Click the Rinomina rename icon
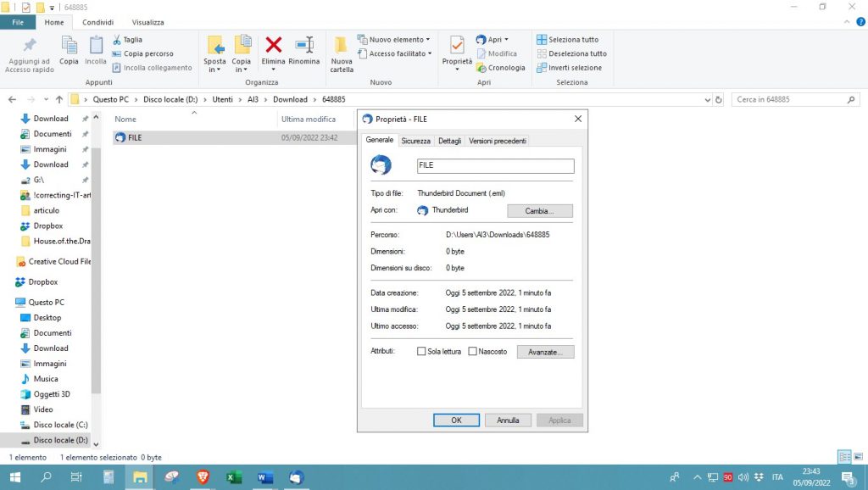Image resolution: width=868 pixels, height=490 pixels. click(x=304, y=46)
